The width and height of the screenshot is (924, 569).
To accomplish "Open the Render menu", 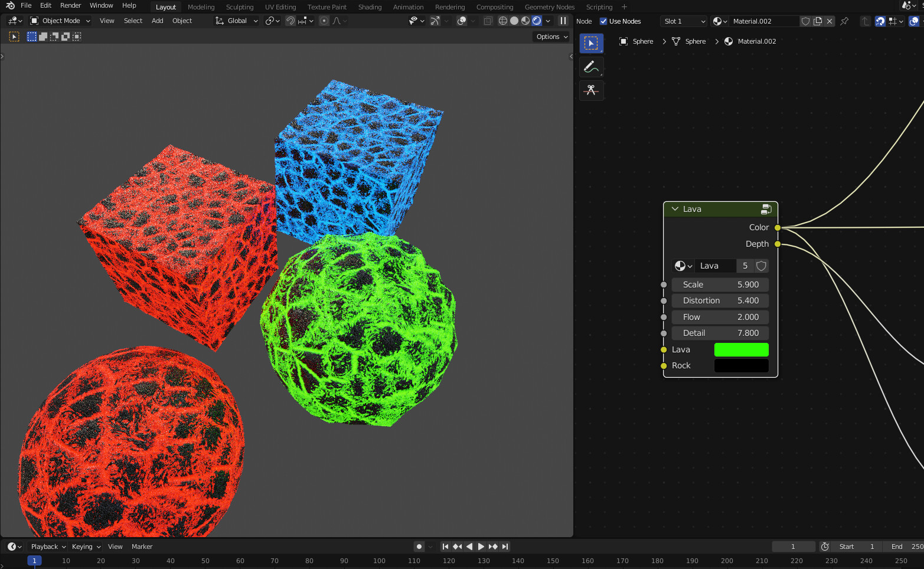I will pyautogui.click(x=70, y=5).
